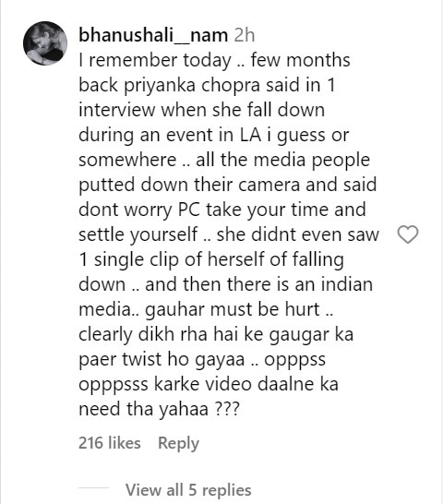Click the 'need tha yahaa ???' line

click(x=159, y=409)
